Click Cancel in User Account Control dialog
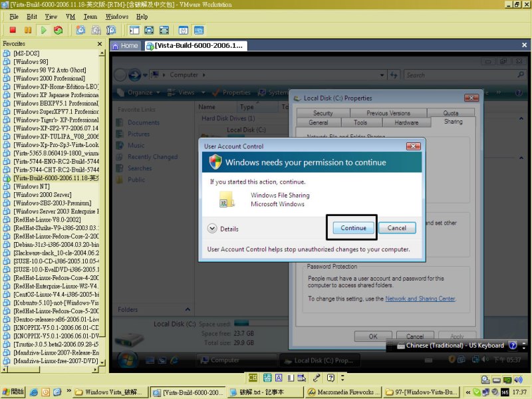The image size is (532, 399). (x=396, y=228)
